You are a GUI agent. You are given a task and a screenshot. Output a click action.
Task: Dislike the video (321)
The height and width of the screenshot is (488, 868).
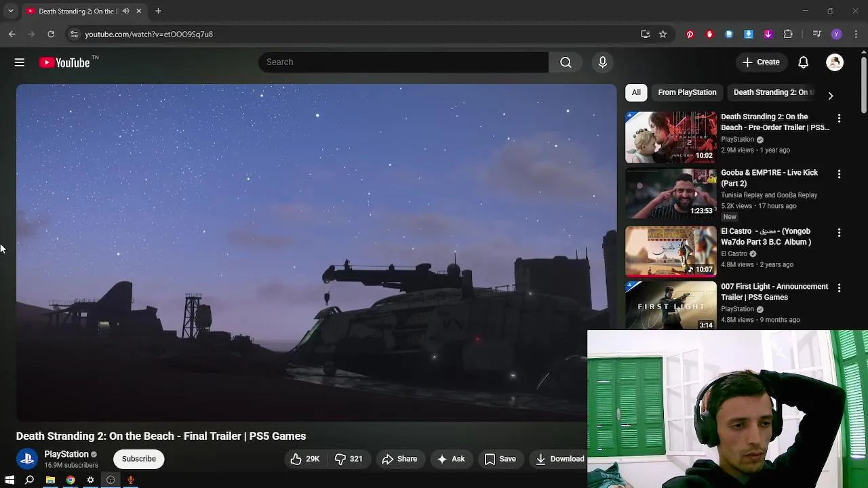point(349,459)
